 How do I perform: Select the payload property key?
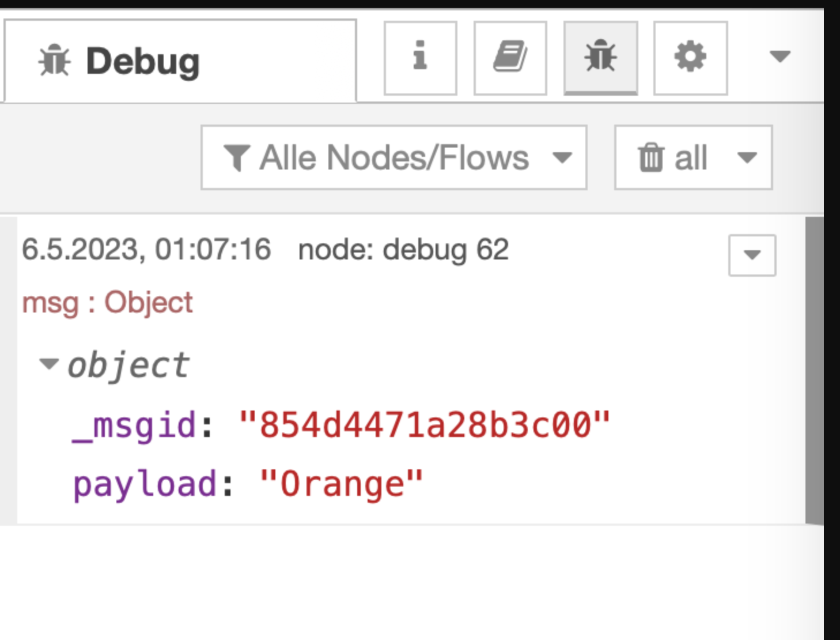145,485
